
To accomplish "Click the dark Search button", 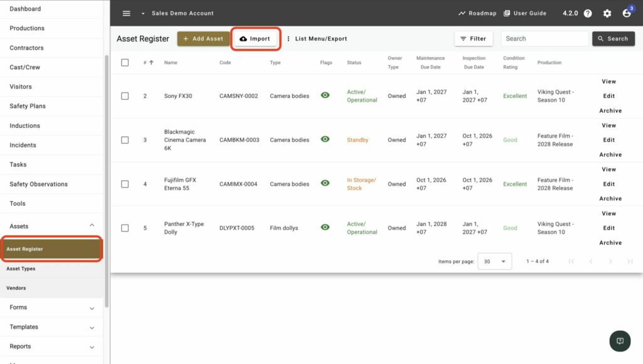I will click(x=613, y=38).
